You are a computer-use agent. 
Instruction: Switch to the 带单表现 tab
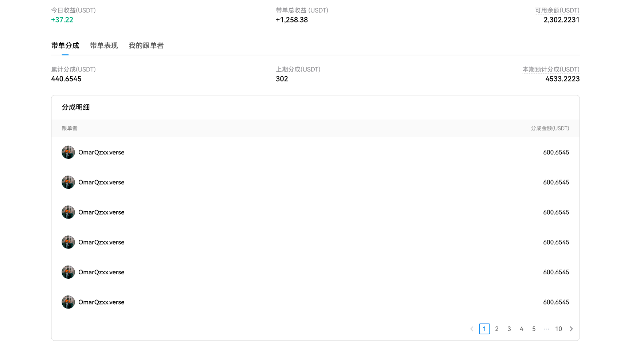point(104,46)
